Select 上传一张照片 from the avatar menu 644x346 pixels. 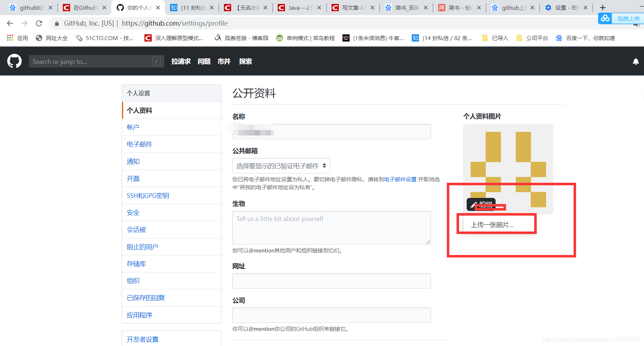(x=493, y=224)
